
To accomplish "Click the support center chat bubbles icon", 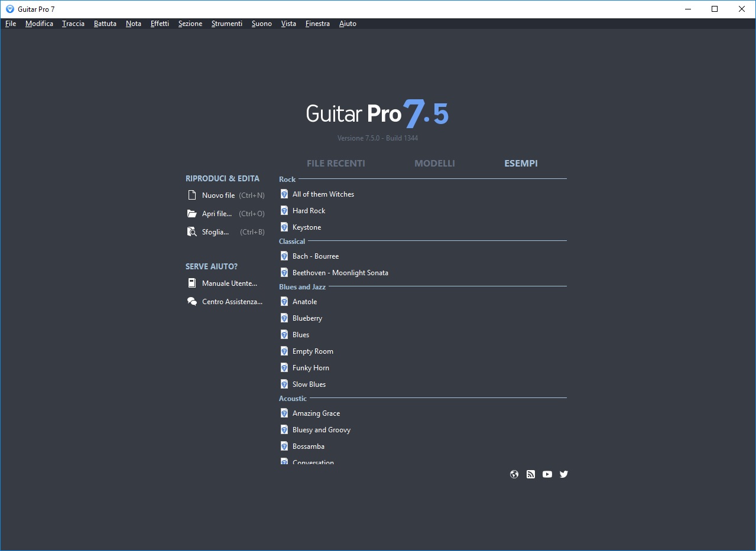I will (192, 301).
